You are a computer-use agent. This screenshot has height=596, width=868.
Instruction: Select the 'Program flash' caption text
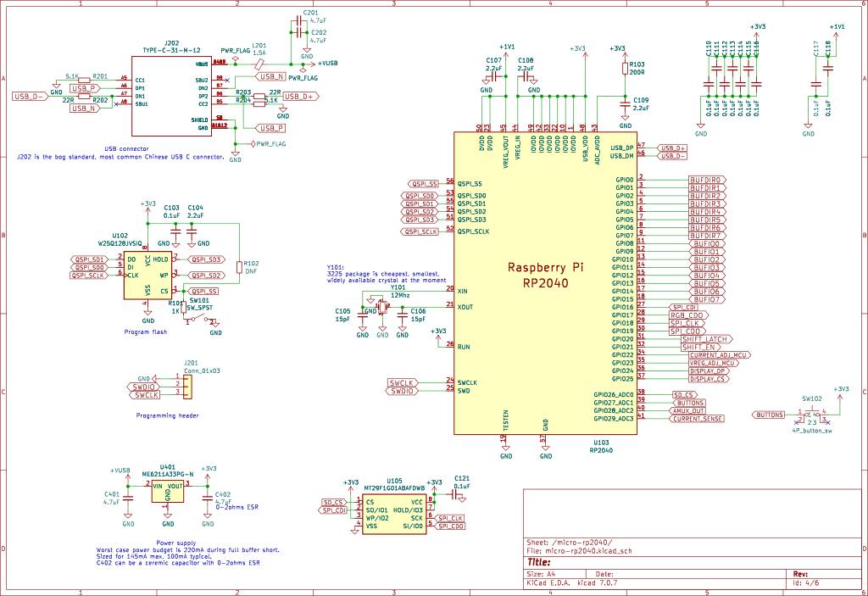pyautogui.click(x=146, y=331)
